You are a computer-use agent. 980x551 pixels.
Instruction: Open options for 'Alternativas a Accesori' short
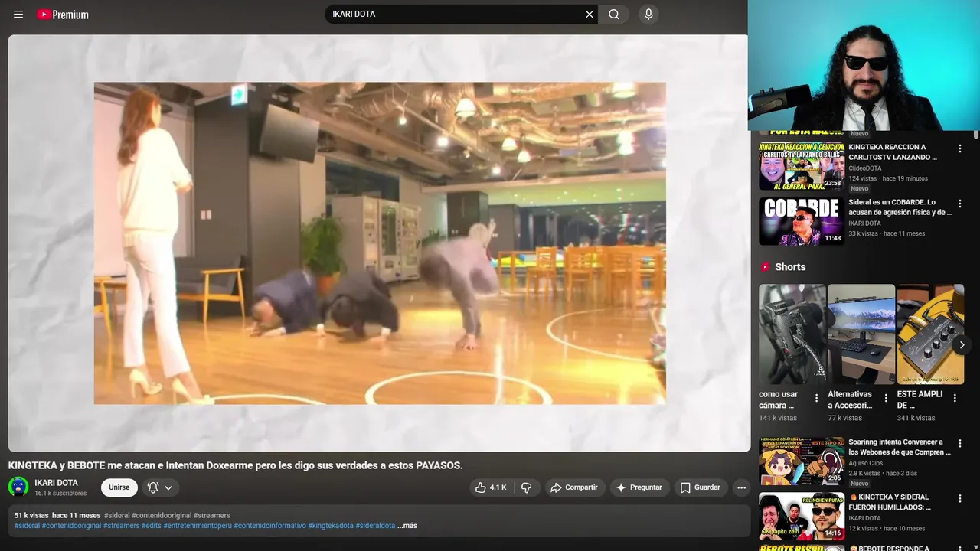886,398
